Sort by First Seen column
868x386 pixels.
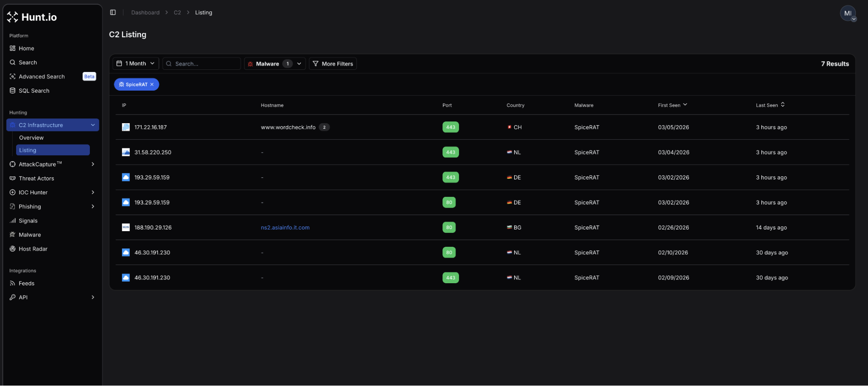pos(673,105)
